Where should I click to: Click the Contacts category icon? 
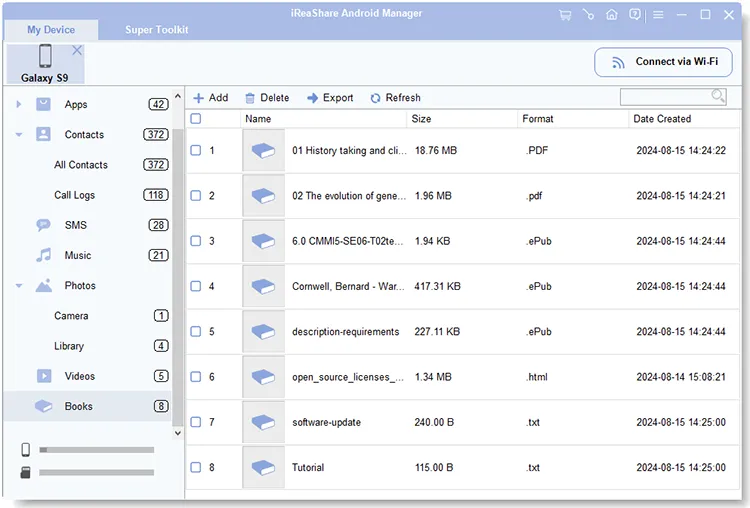(x=44, y=134)
